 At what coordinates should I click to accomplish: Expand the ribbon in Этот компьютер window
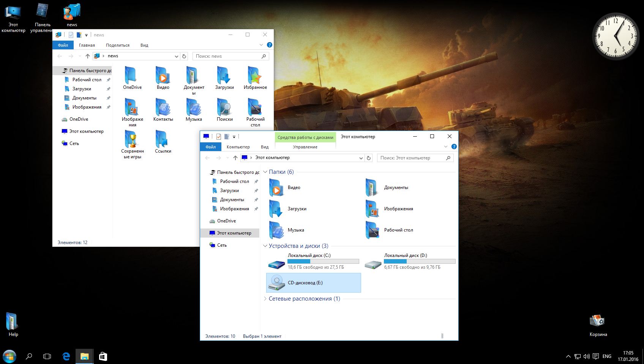point(446,147)
